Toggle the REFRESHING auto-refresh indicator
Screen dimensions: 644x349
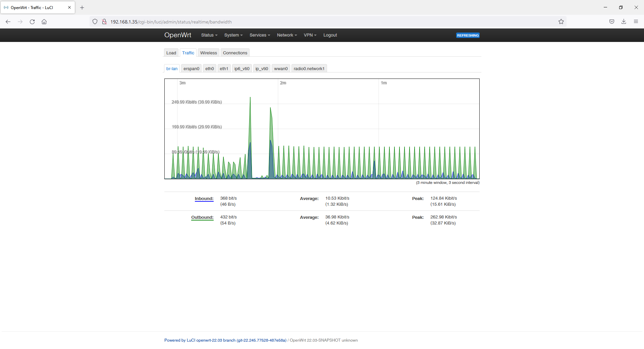[x=468, y=35]
